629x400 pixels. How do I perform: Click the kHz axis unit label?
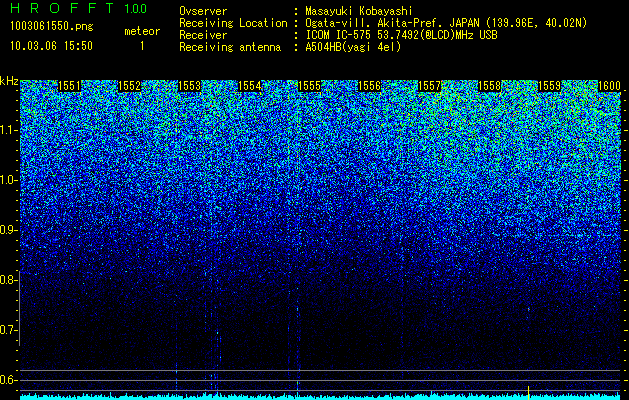pos(9,81)
